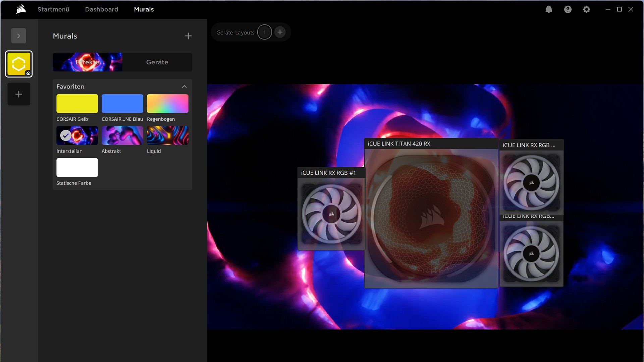Switch to the Effekte tab

(88, 62)
